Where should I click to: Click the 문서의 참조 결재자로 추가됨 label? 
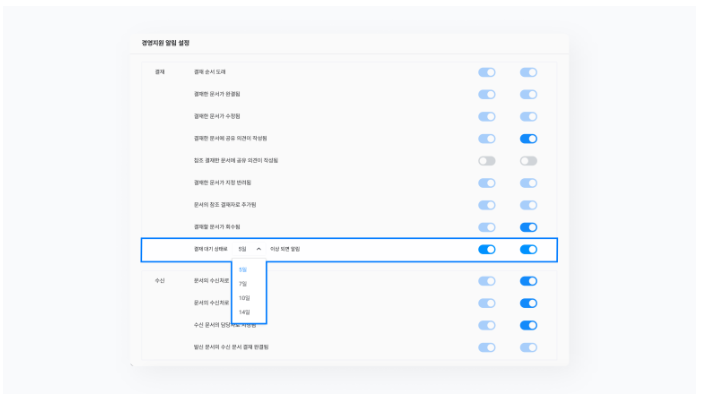click(x=225, y=205)
